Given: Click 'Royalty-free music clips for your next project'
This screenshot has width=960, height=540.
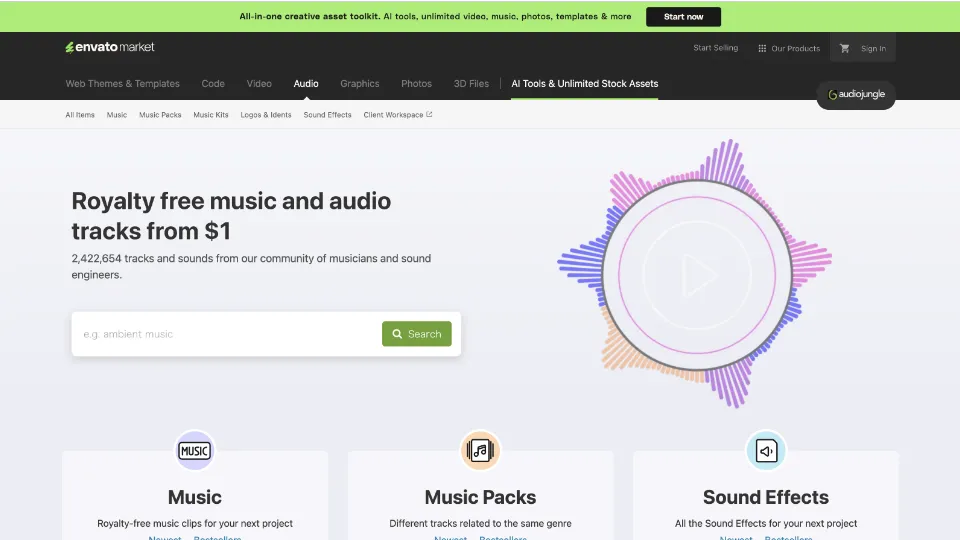Looking at the screenshot, I should 195,523.
